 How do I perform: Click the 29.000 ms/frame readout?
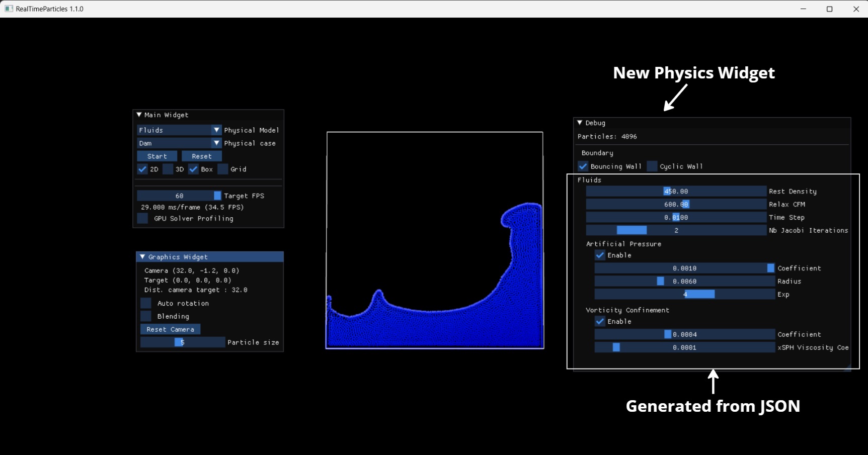[192, 207]
